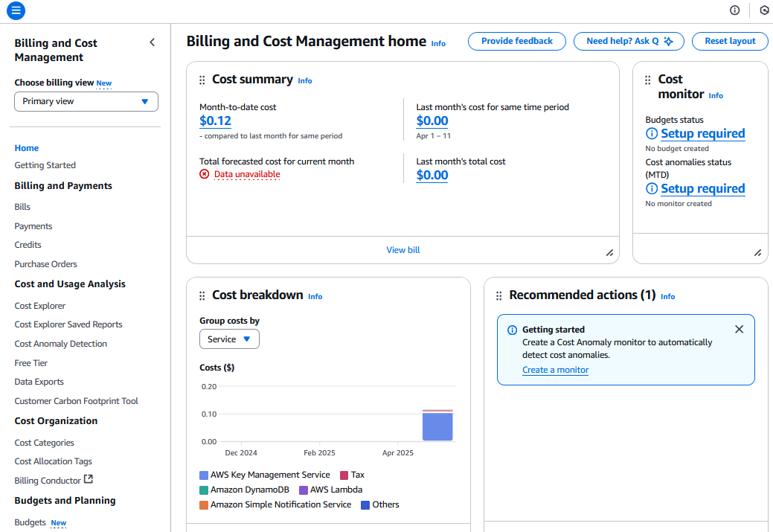Grab the Recommended actions drag handle
The width and height of the screenshot is (773, 532).
[499, 296]
